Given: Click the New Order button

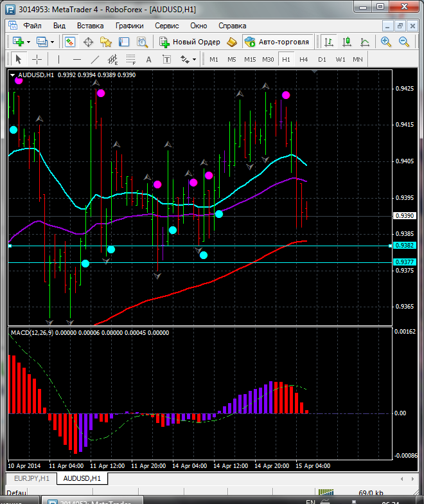Looking at the screenshot, I should point(190,42).
